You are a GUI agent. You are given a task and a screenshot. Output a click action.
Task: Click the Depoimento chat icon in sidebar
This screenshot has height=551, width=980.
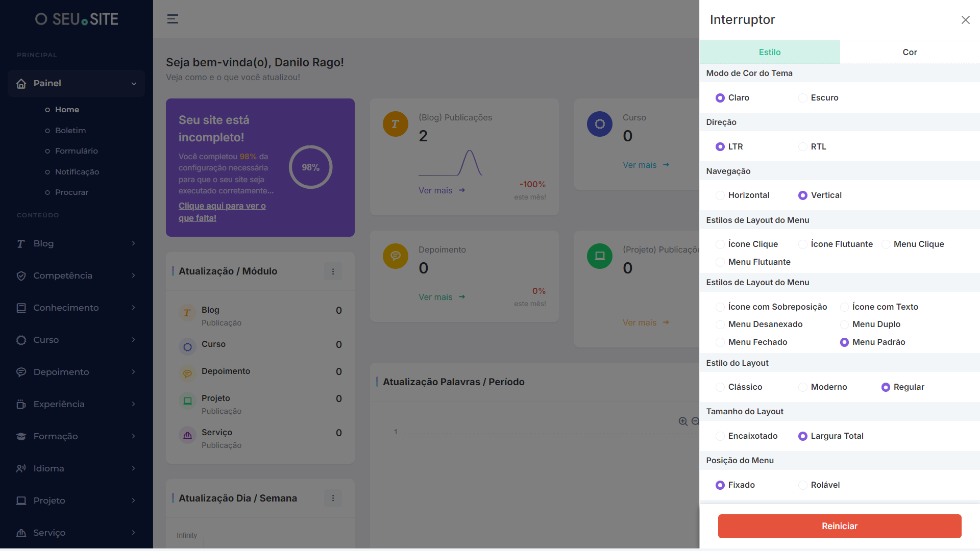coord(21,372)
